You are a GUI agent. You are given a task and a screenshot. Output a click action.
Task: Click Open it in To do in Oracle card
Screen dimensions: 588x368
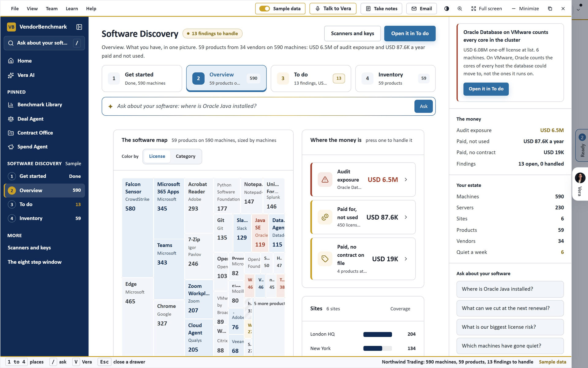pos(486,89)
